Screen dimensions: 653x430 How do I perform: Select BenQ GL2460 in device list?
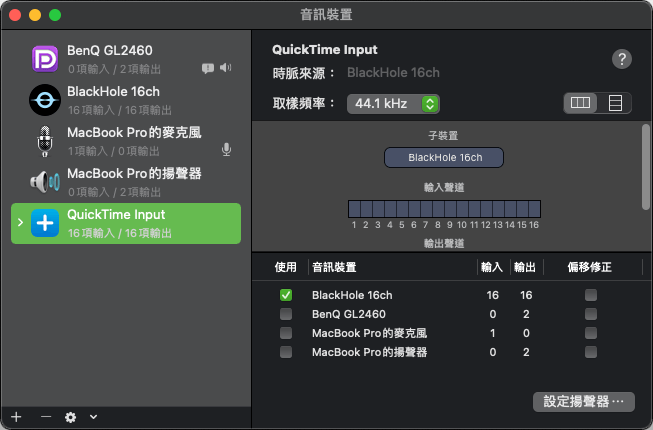(126, 59)
